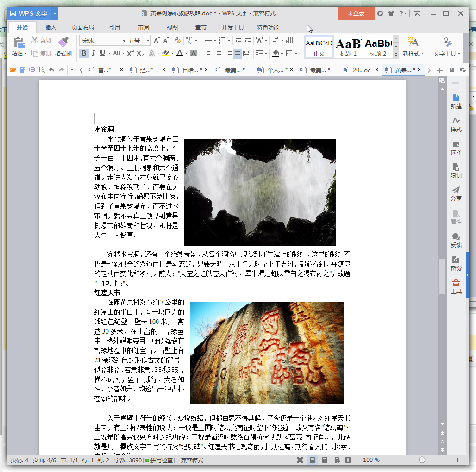The image size is (476, 472).
Task: Toggle Italic formatting
Action: (x=93, y=53)
